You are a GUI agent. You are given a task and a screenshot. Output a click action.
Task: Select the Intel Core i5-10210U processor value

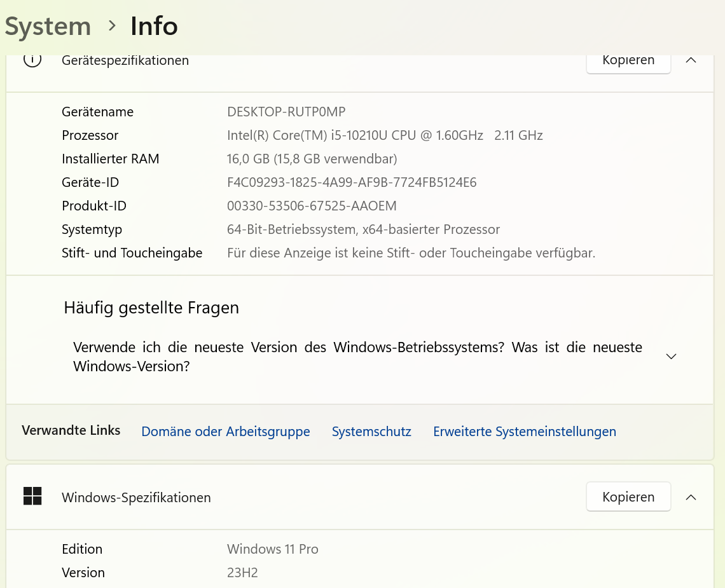385,135
